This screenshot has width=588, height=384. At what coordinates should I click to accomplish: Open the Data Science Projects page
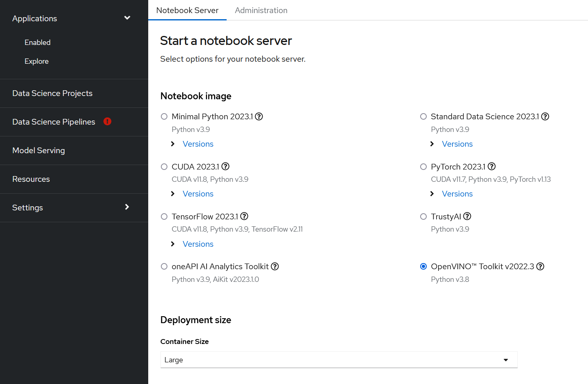[52, 93]
